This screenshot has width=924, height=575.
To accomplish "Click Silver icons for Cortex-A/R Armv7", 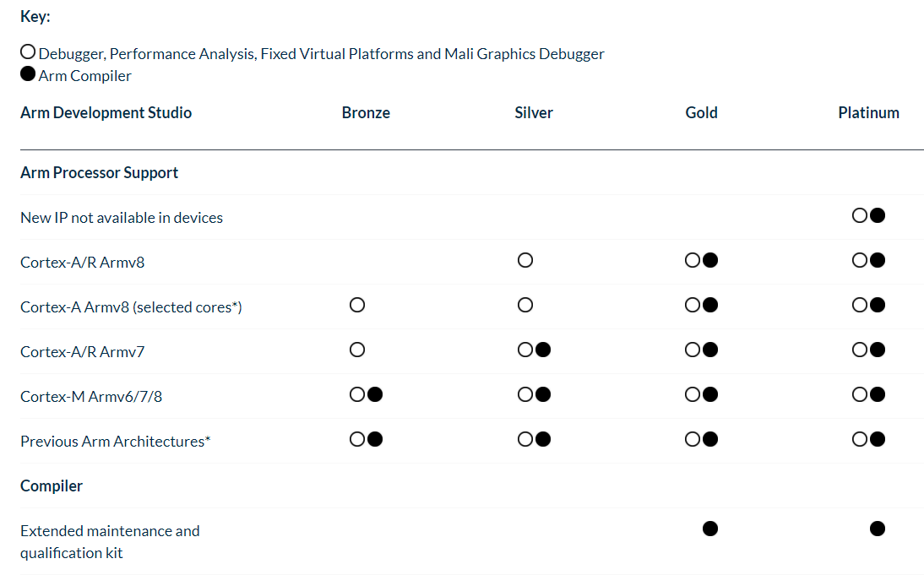I will 534,350.
